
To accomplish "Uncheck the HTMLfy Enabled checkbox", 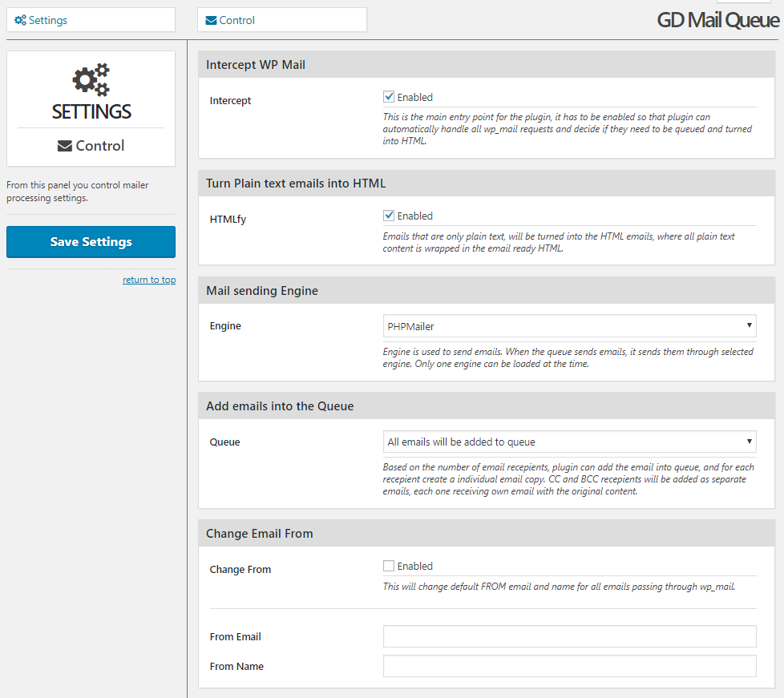I will coord(389,216).
